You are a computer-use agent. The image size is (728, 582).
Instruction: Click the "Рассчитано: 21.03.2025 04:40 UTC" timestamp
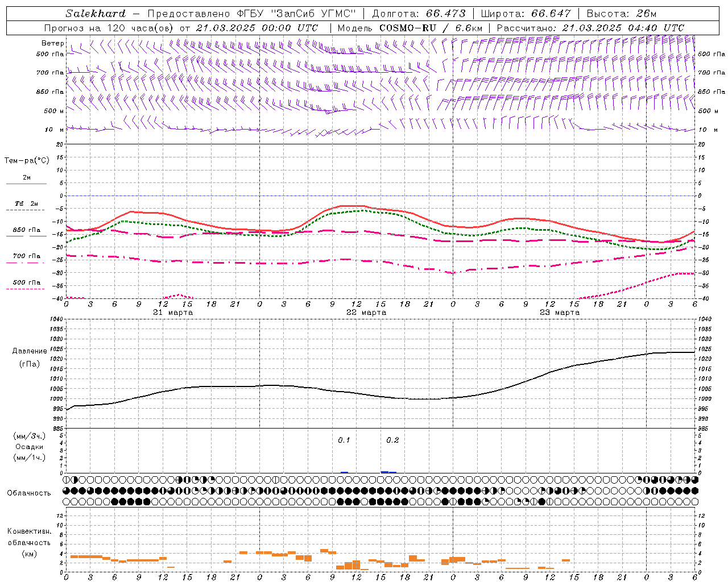click(590, 28)
